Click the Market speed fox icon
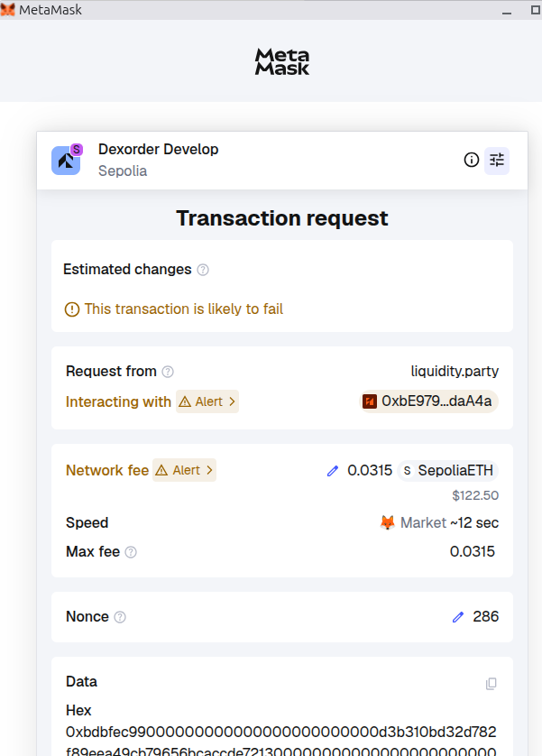542x756 pixels. 388,523
